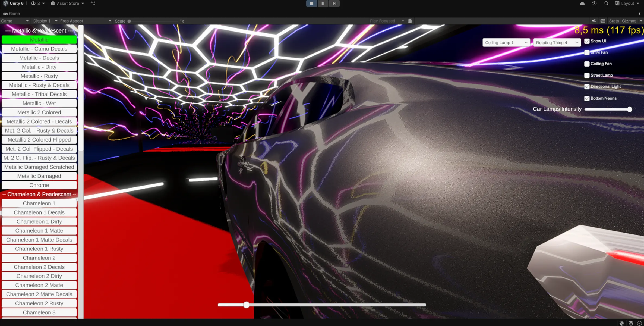Screen dimensions: 644x326
Task: Select Metallic - Wet paint button
Action: [x=39, y=103]
